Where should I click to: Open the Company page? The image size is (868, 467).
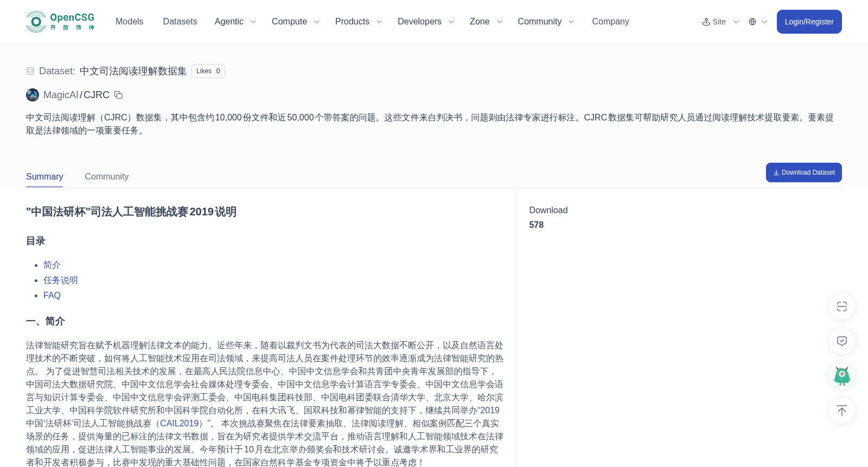pos(610,22)
